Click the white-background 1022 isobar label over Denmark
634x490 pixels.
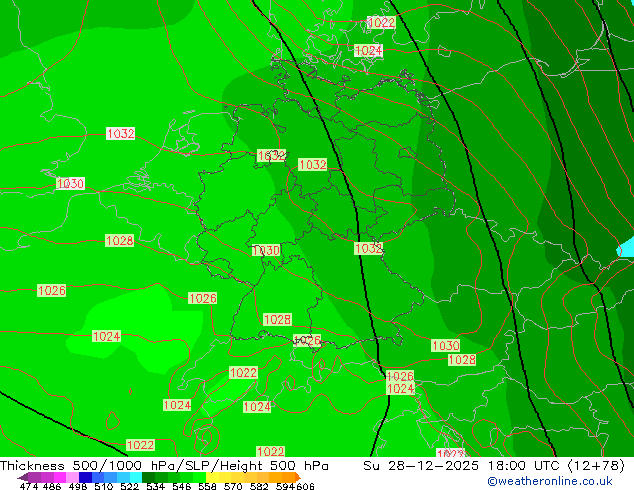pos(381,22)
